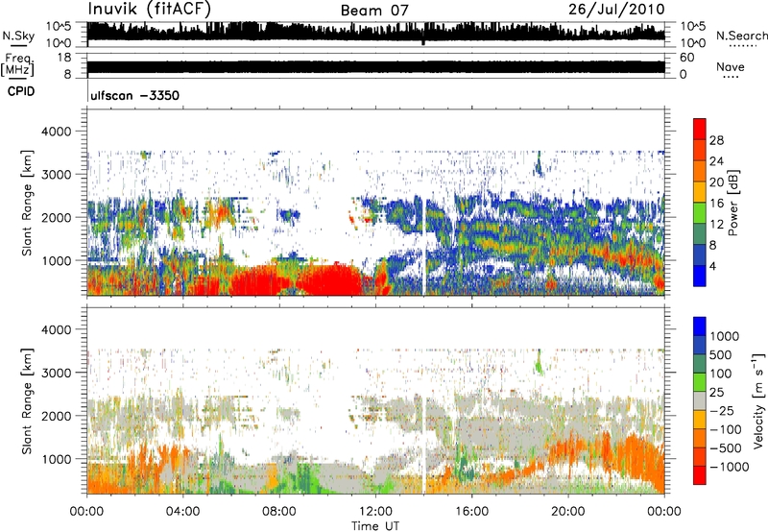Click the '18' frequency axis value

(x=64, y=58)
